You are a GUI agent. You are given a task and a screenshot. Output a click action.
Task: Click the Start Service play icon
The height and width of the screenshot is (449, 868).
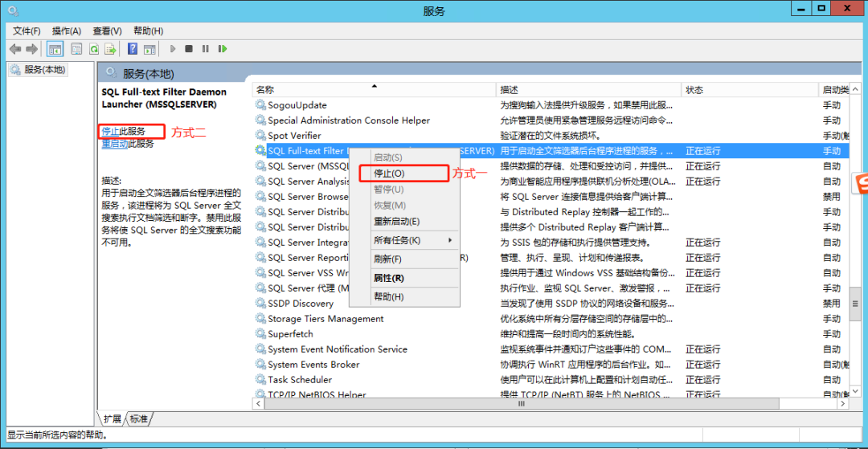pyautogui.click(x=173, y=49)
